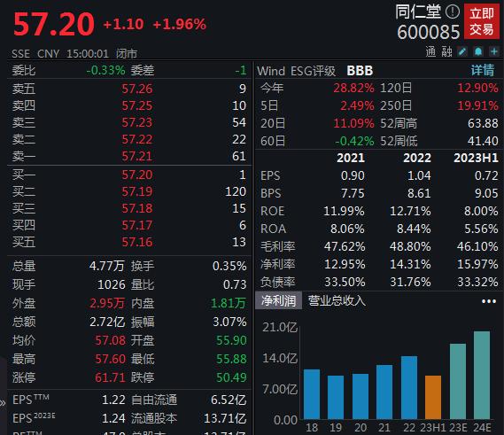Click the 通 connect tag
The width and height of the screenshot is (504, 435).
click(430, 51)
